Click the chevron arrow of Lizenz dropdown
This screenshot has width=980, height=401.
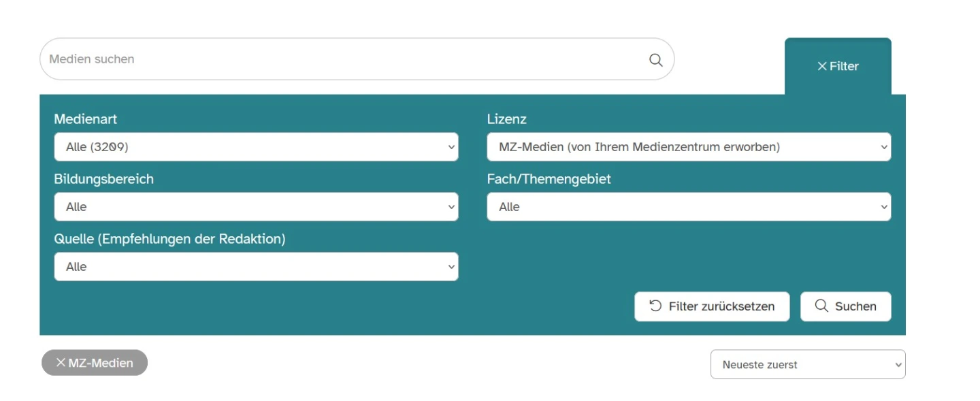(883, 147)
